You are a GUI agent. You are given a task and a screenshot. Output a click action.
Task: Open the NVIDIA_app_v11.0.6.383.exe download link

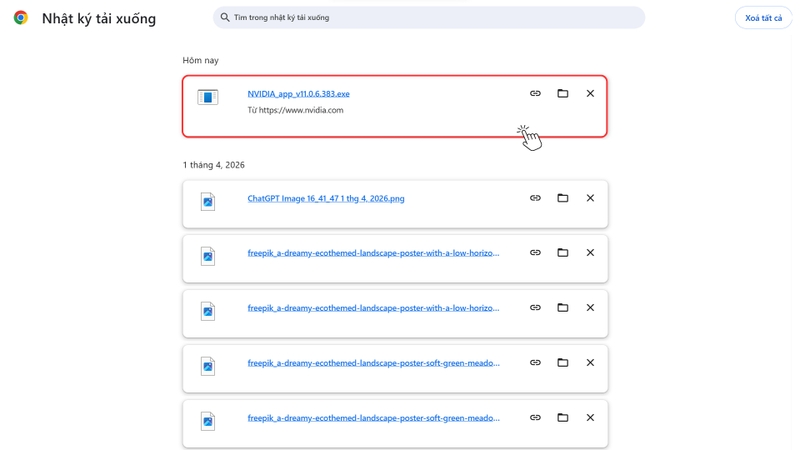coord(298,94)
